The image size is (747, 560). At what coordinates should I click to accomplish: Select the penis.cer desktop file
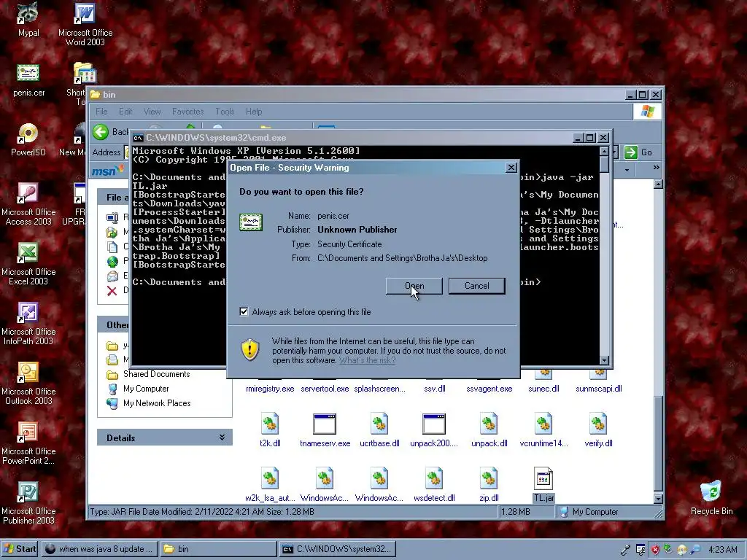(28, 80)
